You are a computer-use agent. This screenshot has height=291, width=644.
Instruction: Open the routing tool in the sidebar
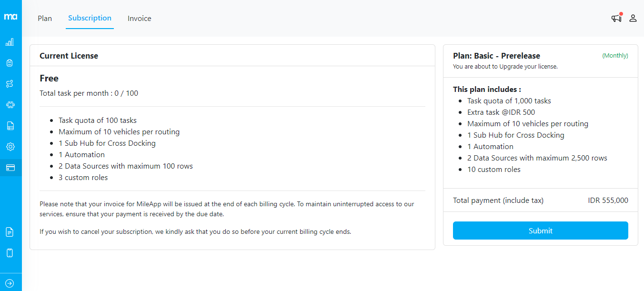click(10, 83)
